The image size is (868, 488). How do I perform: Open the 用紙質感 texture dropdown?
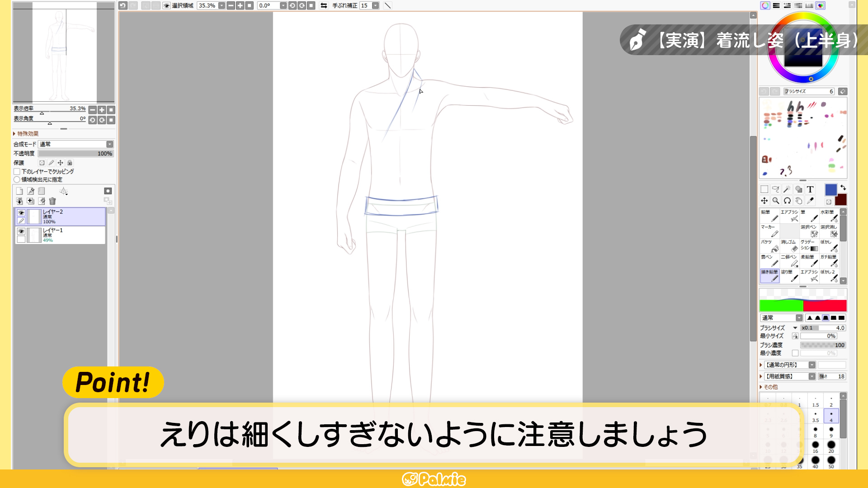tap(790, 376)
